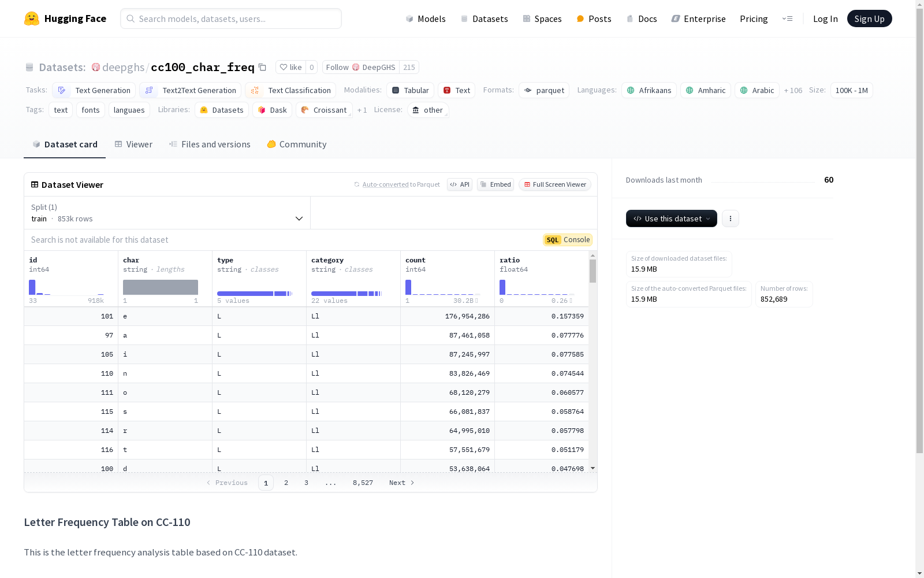Click the Hugging Face logo icon
The height and width of the screenshot is (578, 924).
click(x=32, y=18)
